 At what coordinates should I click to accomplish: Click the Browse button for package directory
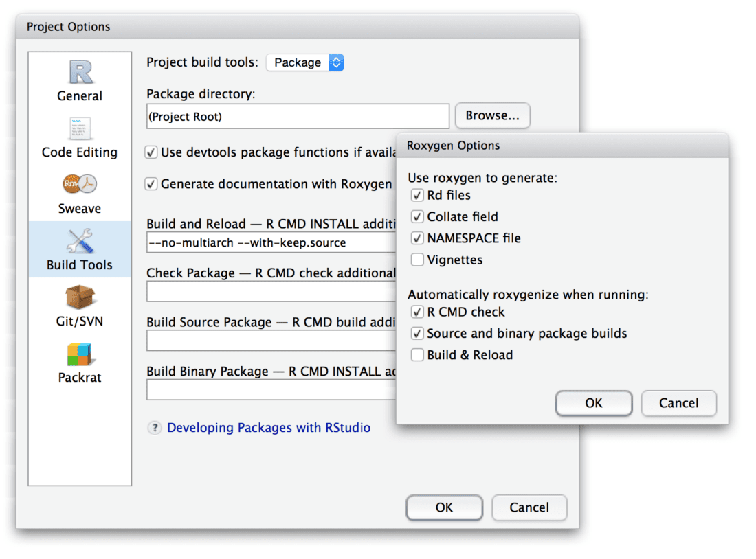[x=492, y=115]
